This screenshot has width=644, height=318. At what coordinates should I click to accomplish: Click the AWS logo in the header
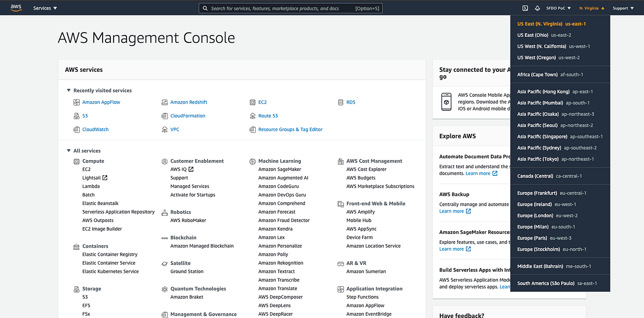coord(16,8)
